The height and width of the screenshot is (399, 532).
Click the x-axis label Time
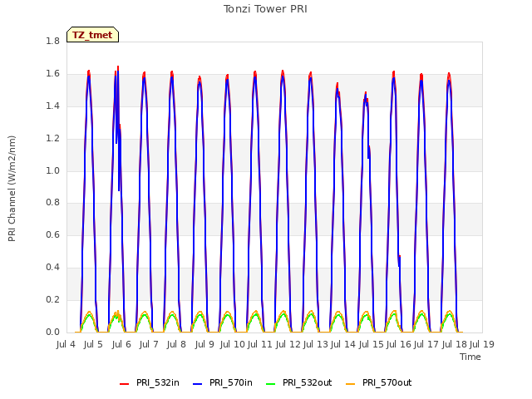point(470,357)
